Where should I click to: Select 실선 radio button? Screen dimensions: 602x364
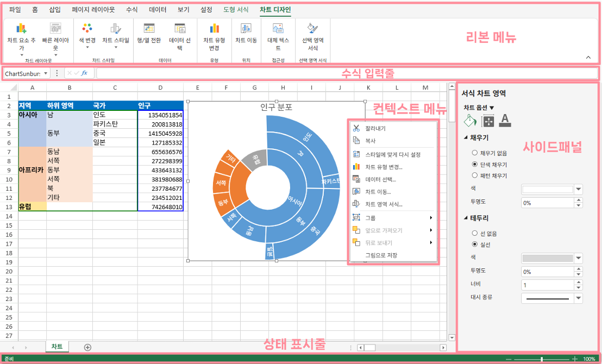(x=475, y=244)
